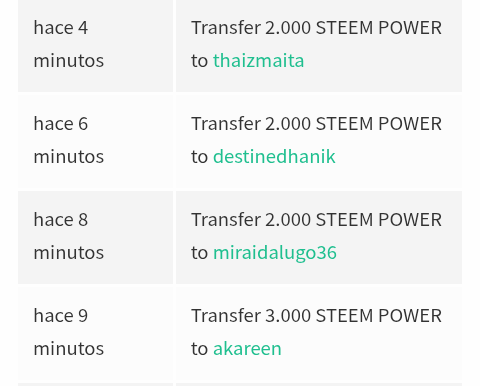Click the partially visible description cell below akareen

point(319,385)
